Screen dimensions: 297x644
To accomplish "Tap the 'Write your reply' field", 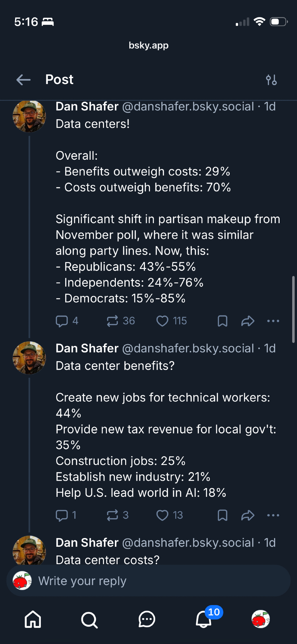I will (148, 581).
